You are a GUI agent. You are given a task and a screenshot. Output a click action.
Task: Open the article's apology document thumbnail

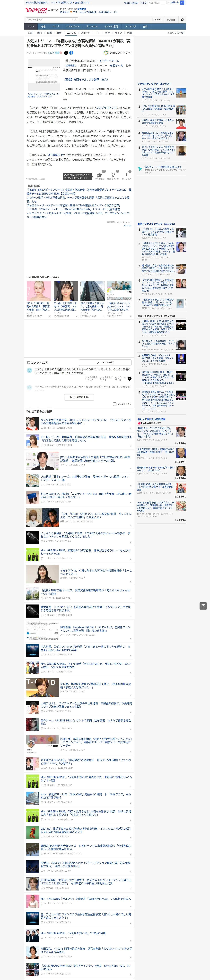click(x=44, y=75)
